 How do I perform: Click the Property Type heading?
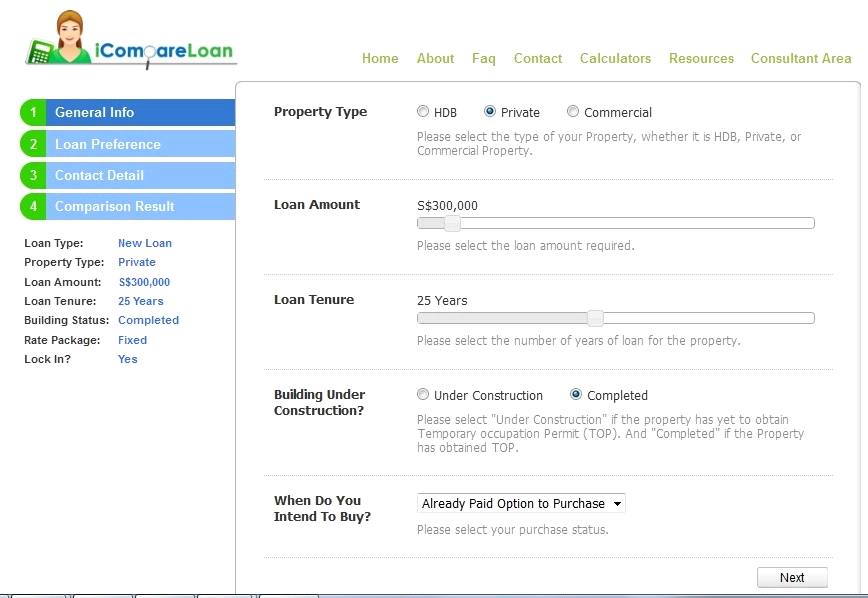point(321,112)
